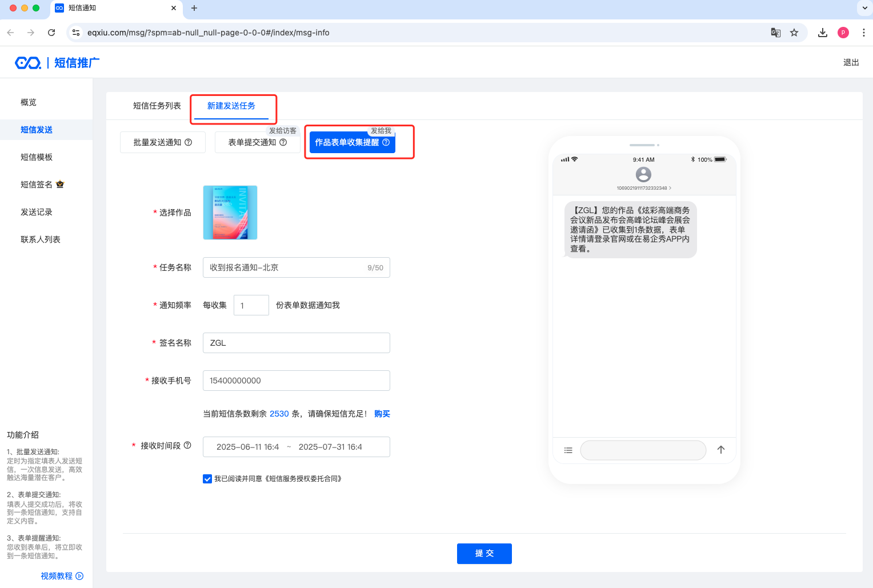Click into the 任务名称 input field

(286, 267)
